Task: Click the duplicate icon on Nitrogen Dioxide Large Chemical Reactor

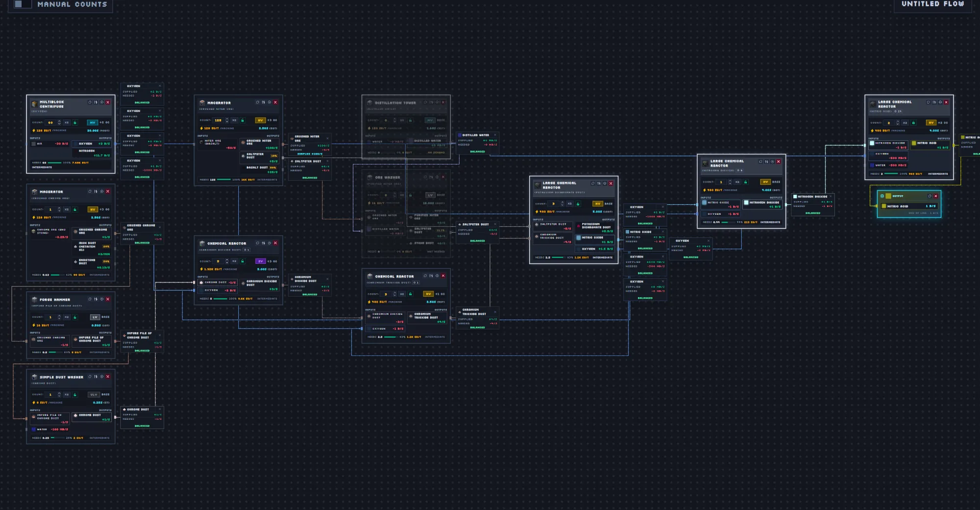Action: tap(760, 162)
